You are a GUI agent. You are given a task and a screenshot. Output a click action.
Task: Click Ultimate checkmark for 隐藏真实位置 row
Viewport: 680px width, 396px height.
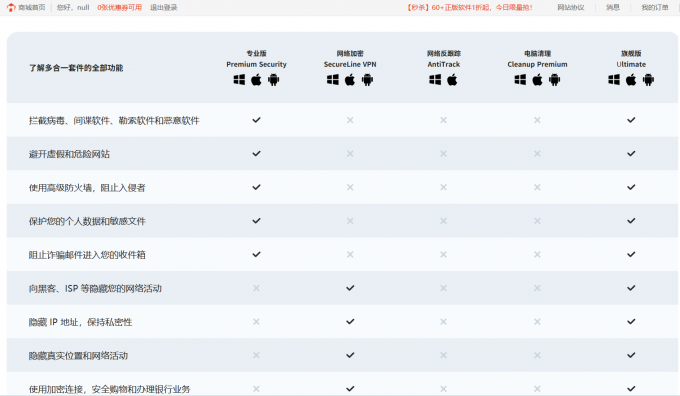pyautogui.click(x=631, y=355)
